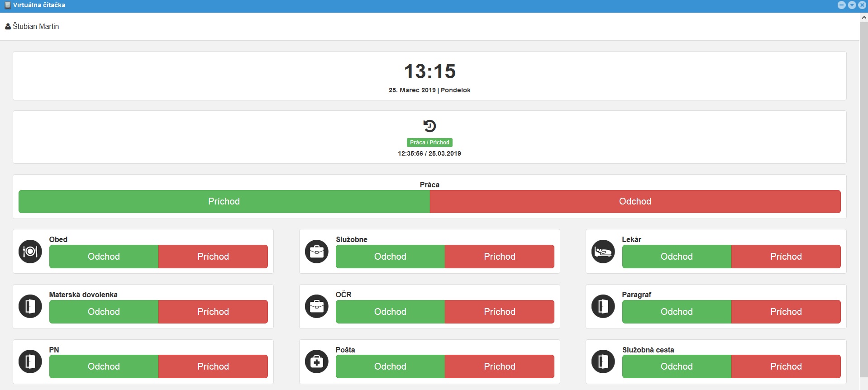This screenshot has height=390, width=868.
Task: Click the history clock icon above Práca / Príchod
Action: (429, 126)
